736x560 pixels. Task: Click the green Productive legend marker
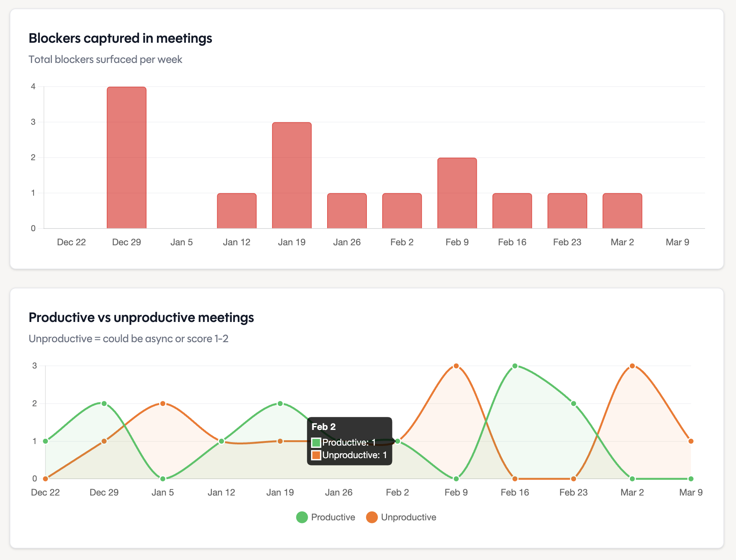point(302,517)
